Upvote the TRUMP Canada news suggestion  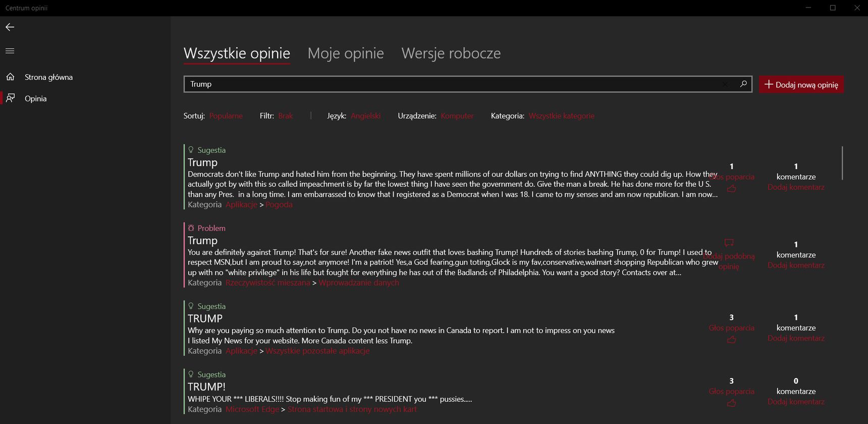[732, 340]
